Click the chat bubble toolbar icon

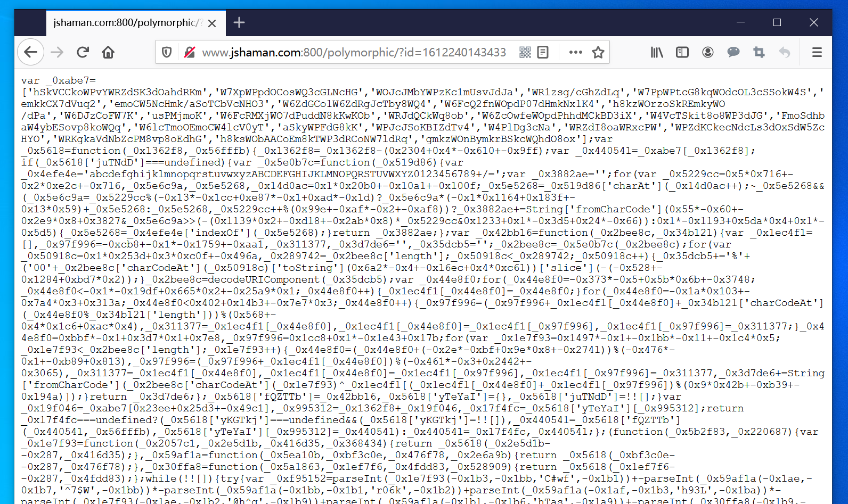click(x=733, y=52)
